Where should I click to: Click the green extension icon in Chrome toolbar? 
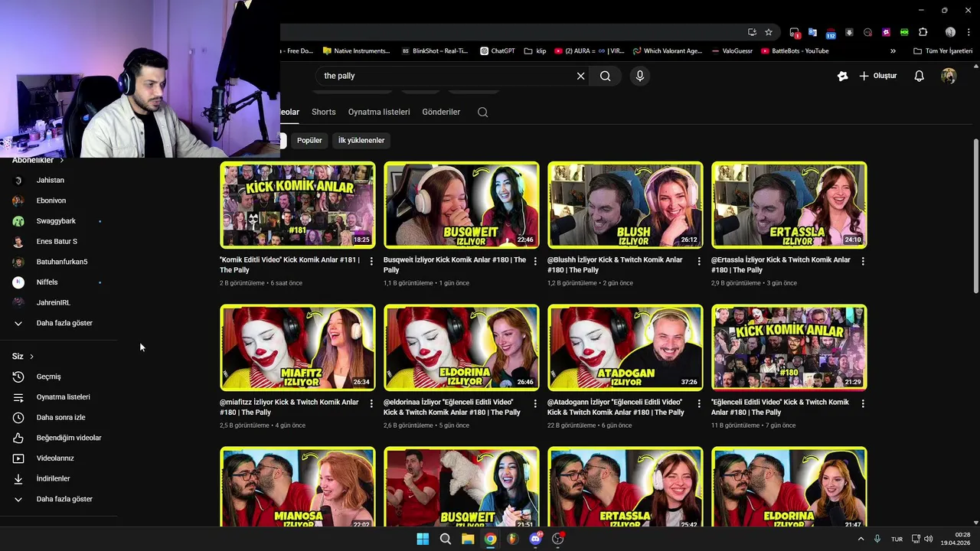click(x=904, y=32)
